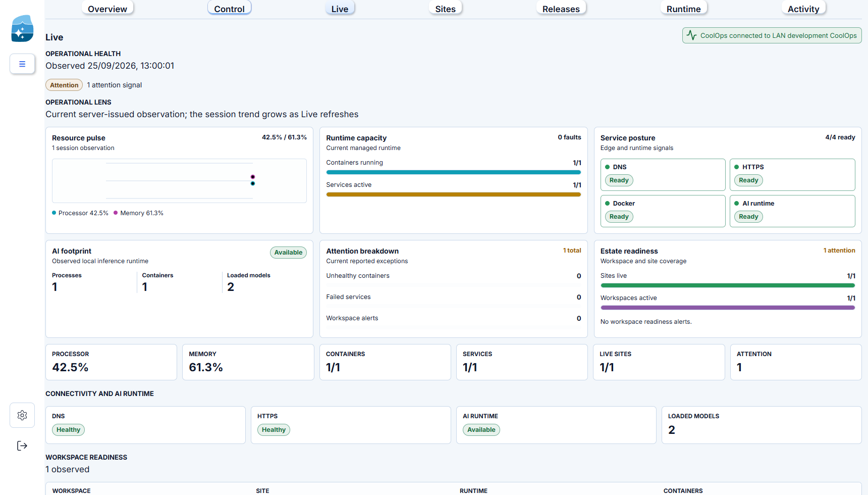
Task: Click the CoolOps connected to LAN banner
Action: point(772,35)
